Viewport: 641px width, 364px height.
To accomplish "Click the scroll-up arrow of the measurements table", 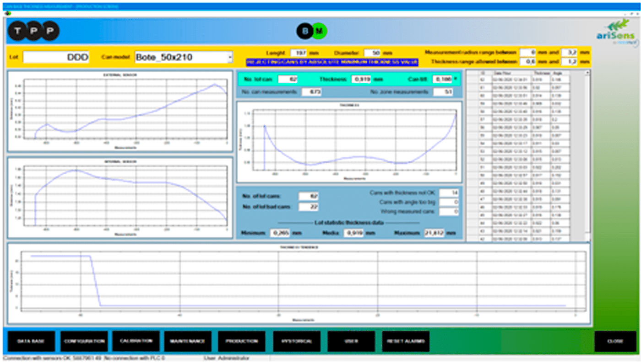I will (587, 73).
